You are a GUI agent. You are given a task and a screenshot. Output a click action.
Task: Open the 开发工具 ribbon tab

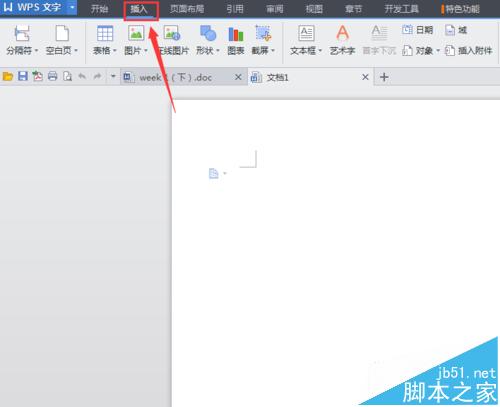point(401,9)
